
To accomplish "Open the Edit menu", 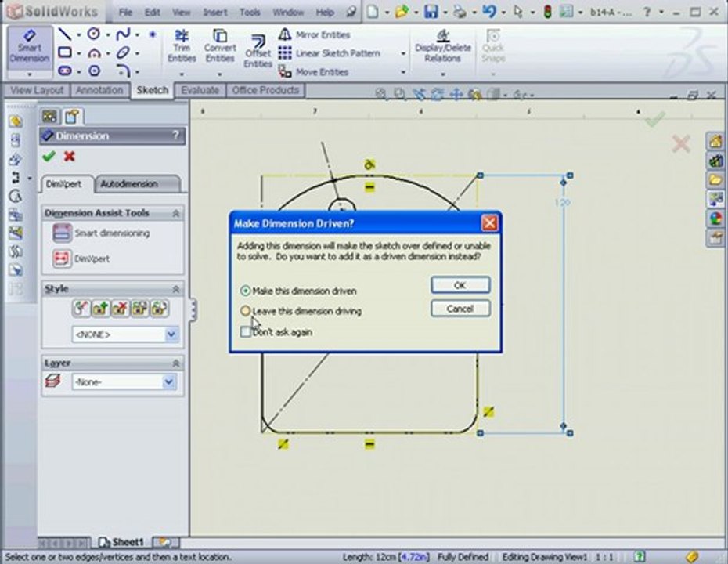I will click(x=152, y=12).
